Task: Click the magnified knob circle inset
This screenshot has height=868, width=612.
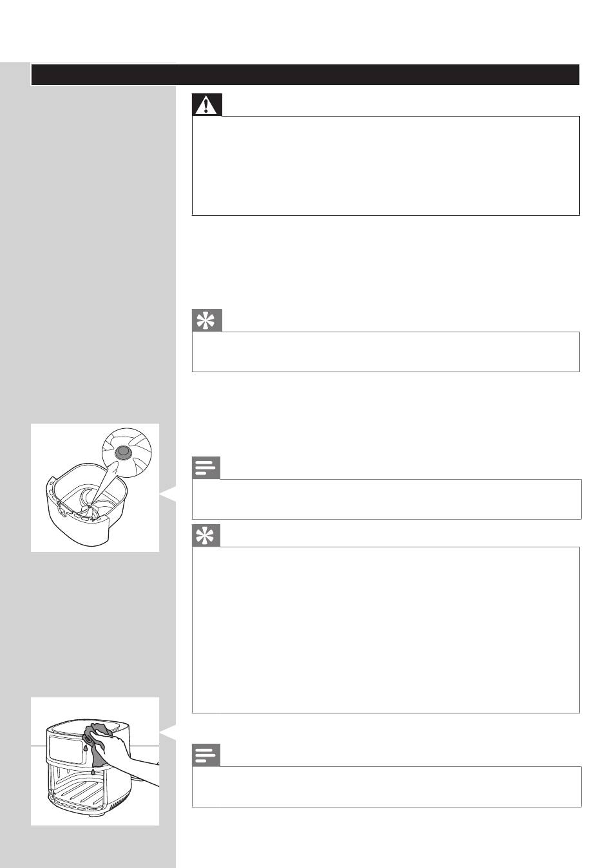Action: pyautogui.click(x=127, y=453)
